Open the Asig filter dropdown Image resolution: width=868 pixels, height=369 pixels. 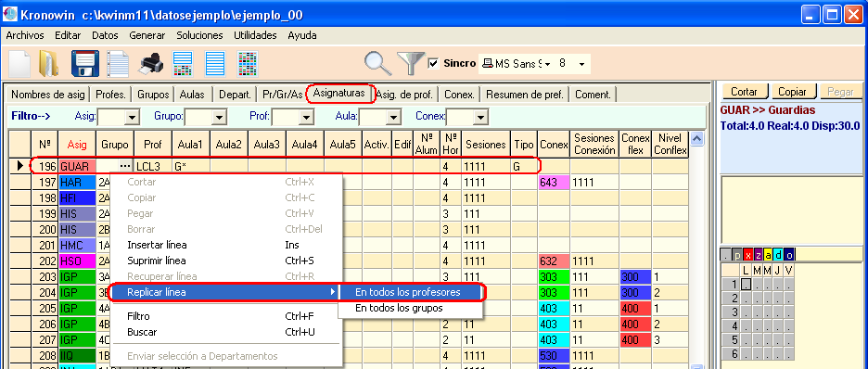(x=133, y=117)
